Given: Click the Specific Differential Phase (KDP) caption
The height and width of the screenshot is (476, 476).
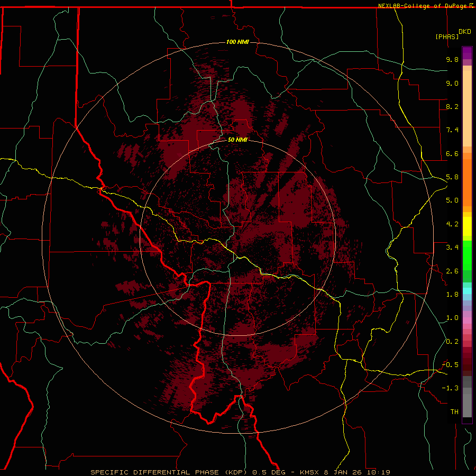Looking at the screenshot, I should coord(170,472).
